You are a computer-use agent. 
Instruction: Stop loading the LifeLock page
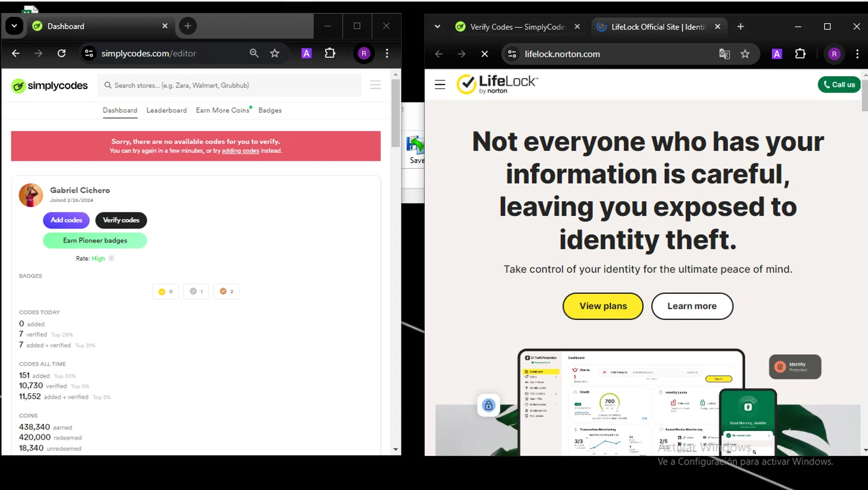coord(484,54)
